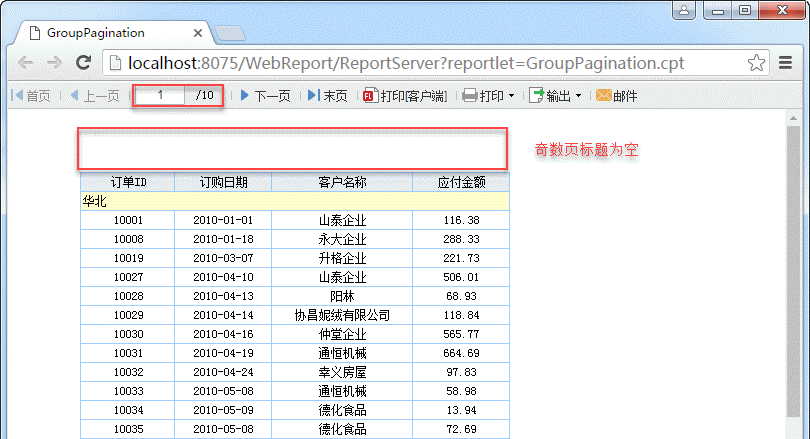Click customer 阳林 cell
The width and height of the screenshot is (810, 439).
(342, 296)
